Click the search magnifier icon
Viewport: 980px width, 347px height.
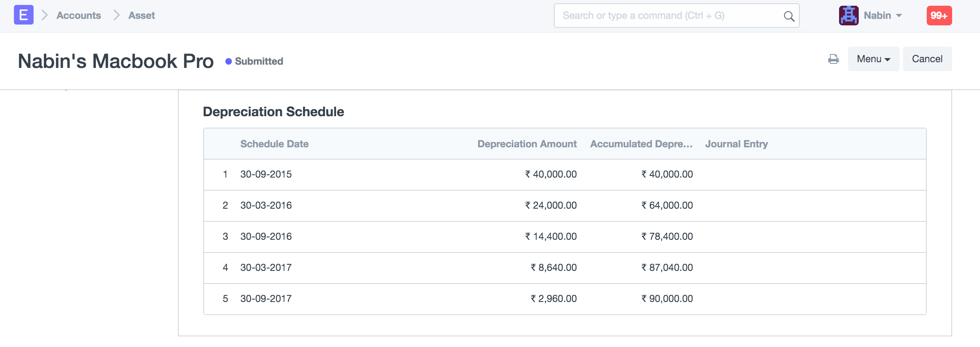[x=789, y=16]
